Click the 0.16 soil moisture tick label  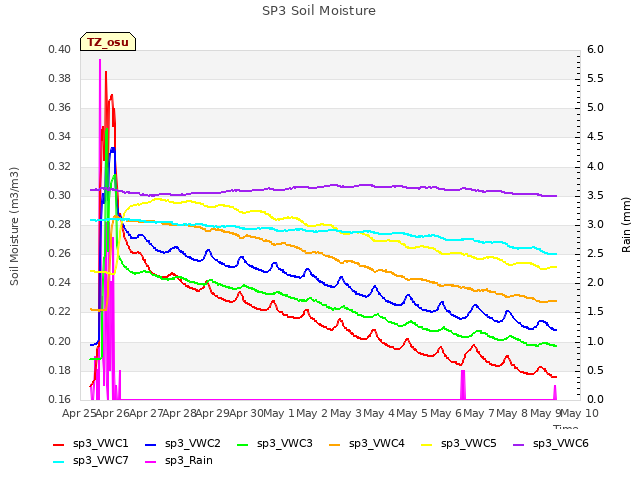point(60,399)
